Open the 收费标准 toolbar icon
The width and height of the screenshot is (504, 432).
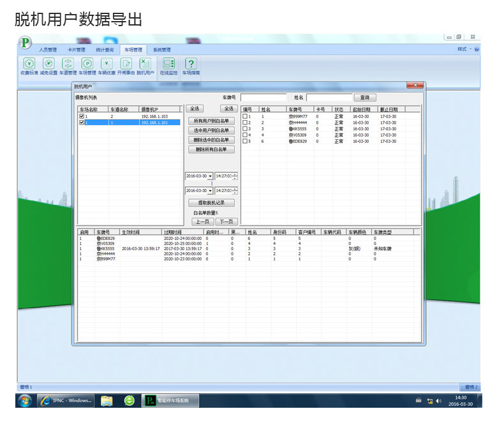(x=29, y=63)
